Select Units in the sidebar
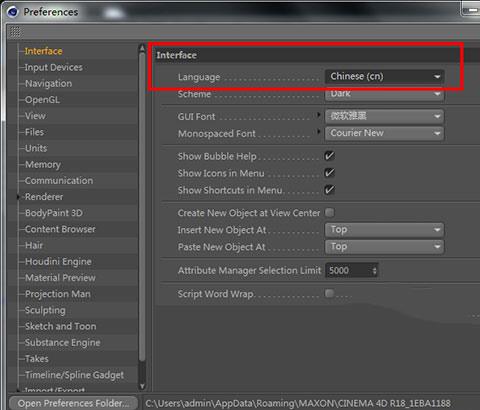The height and width of the screenshot is (410, 480). pyautogui.click(x=36, y=148)
